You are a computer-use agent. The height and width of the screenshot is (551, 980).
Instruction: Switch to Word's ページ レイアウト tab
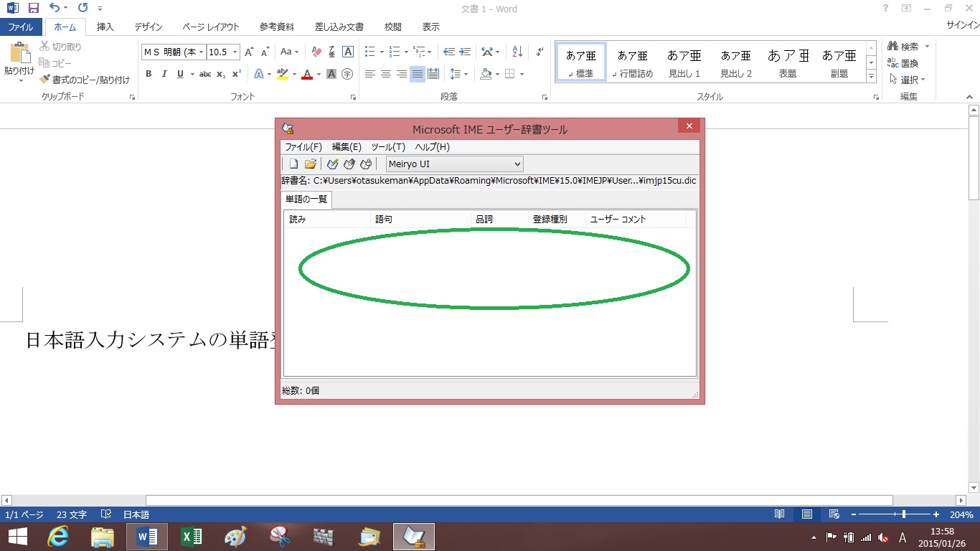(x=211, y=27)
